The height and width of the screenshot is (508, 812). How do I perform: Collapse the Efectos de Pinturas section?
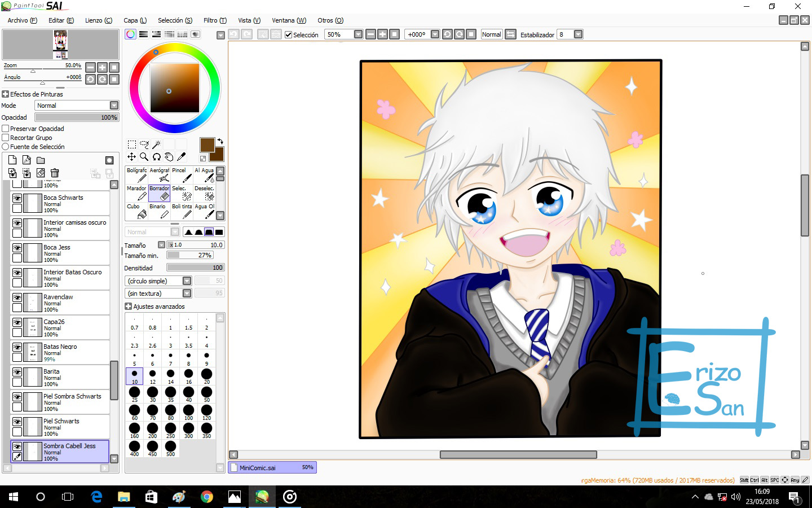tap(6, 94)
